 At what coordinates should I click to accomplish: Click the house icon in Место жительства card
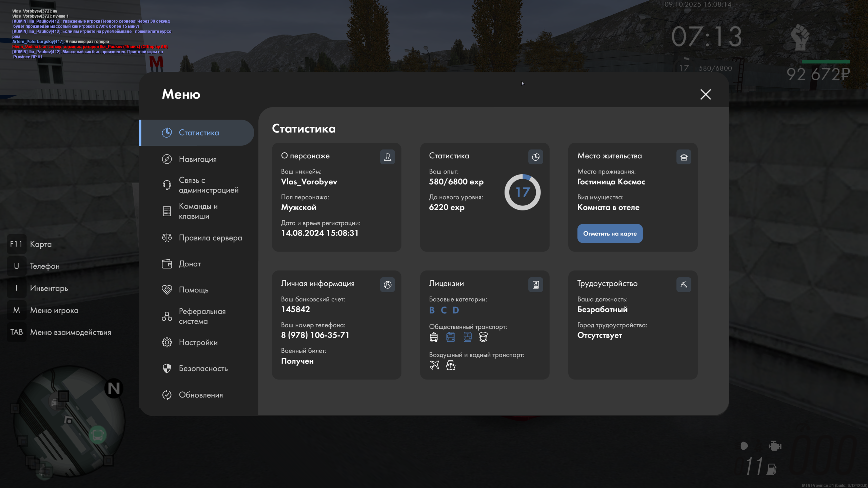pyautogui.click(x=684, y=157)
